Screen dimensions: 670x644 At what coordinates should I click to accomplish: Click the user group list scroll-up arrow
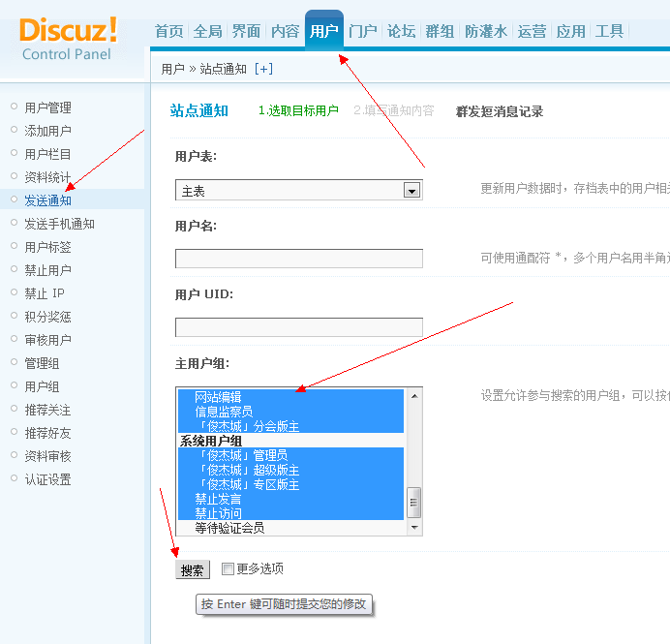click(x=414, y=396)
